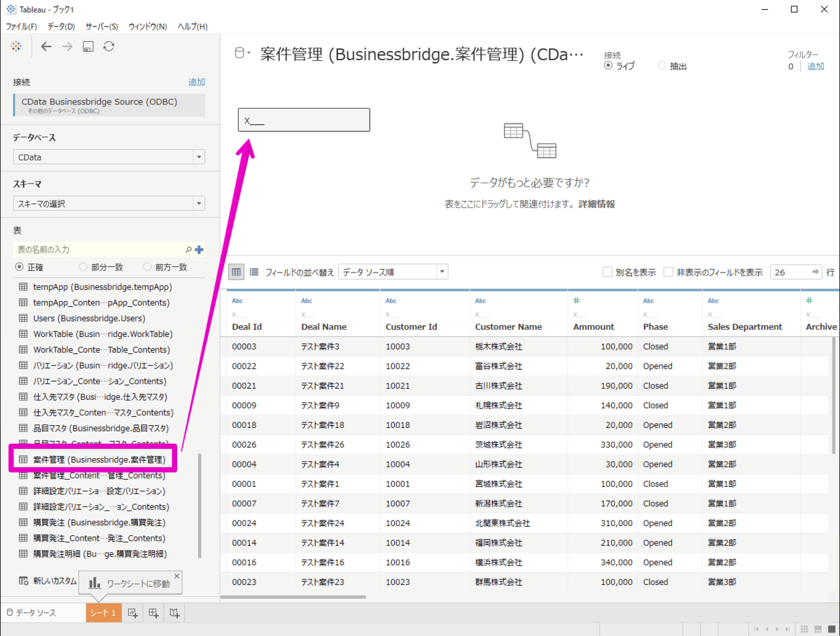Select the 部分一致 radio button

coord(84,267)
